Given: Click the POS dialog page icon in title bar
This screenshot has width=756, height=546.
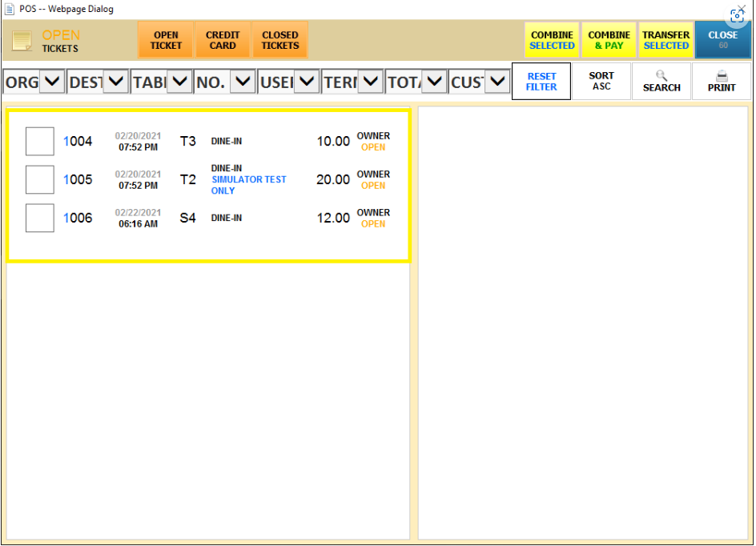Looking at the screenshot, I should click(9, 10).
